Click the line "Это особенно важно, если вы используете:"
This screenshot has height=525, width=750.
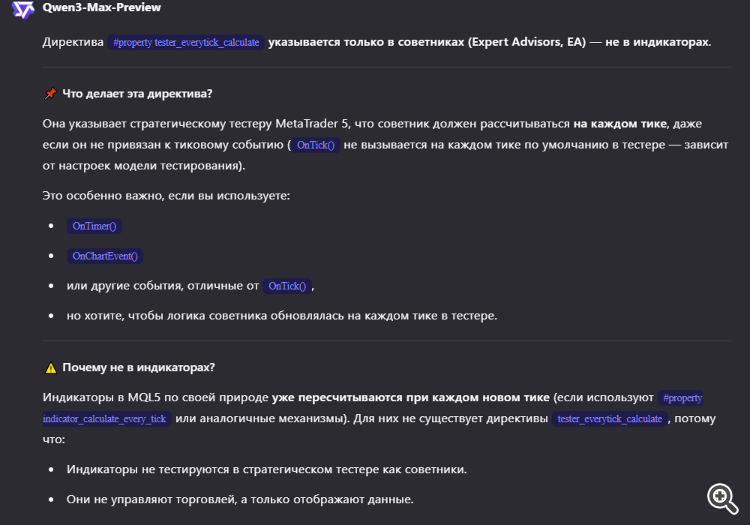(166, 194)
